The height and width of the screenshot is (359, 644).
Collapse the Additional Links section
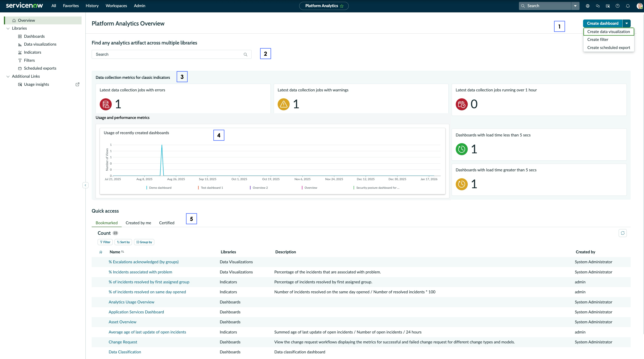click(x=8, y=77)
